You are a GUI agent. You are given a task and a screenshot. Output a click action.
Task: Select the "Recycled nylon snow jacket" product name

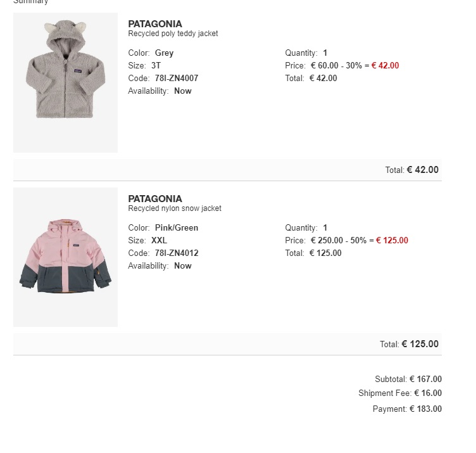(175, 208)
